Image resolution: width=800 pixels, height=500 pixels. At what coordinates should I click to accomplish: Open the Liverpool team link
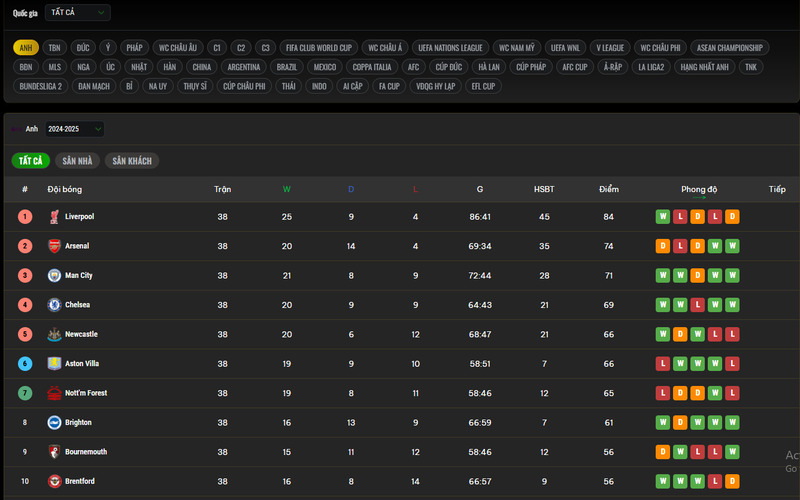click(x=80, y=216)
